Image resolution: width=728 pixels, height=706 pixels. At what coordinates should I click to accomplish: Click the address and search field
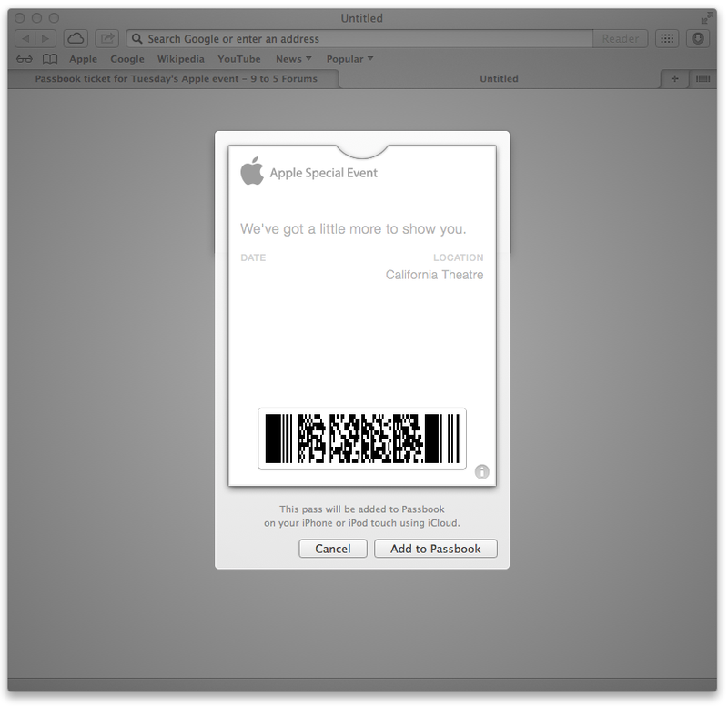click(359, 39)
